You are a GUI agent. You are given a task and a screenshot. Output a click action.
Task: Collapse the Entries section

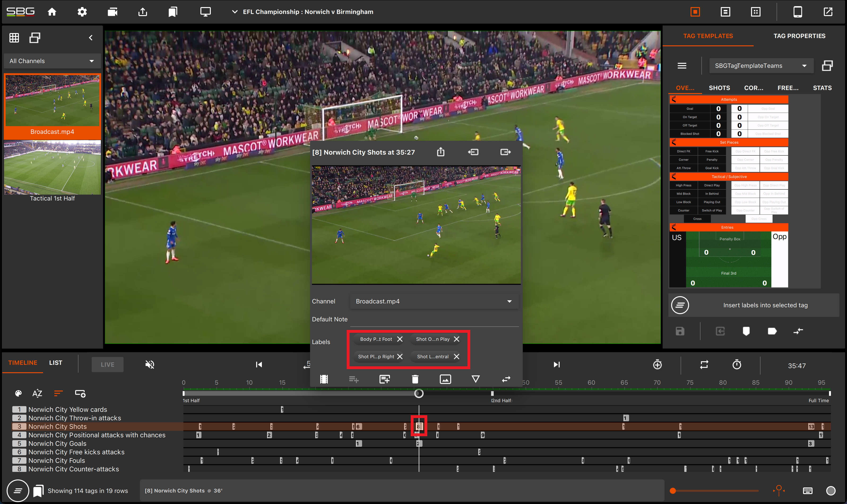click(x=674, y=227)
